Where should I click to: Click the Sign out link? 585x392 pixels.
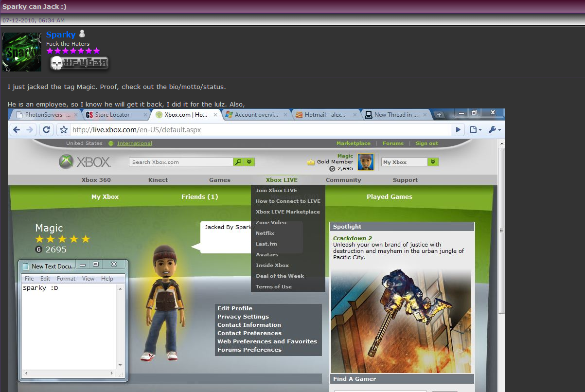click(427, 143)
